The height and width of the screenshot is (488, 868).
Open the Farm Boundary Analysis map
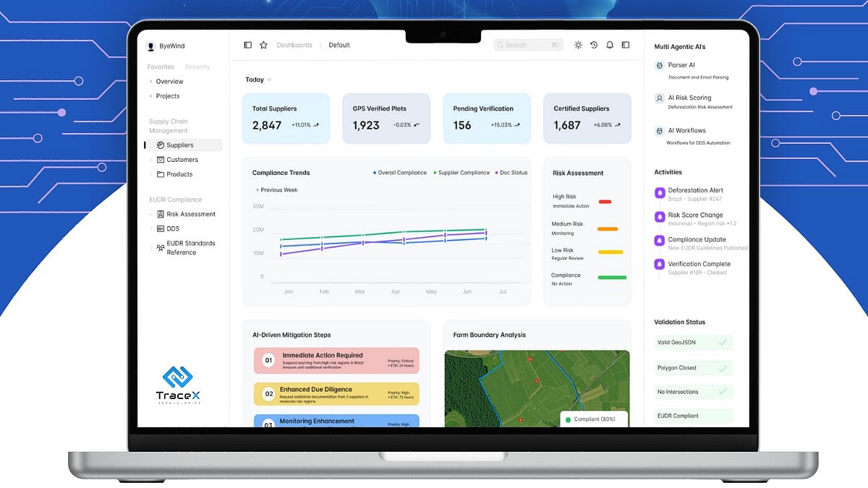click(x=537, y=388)
